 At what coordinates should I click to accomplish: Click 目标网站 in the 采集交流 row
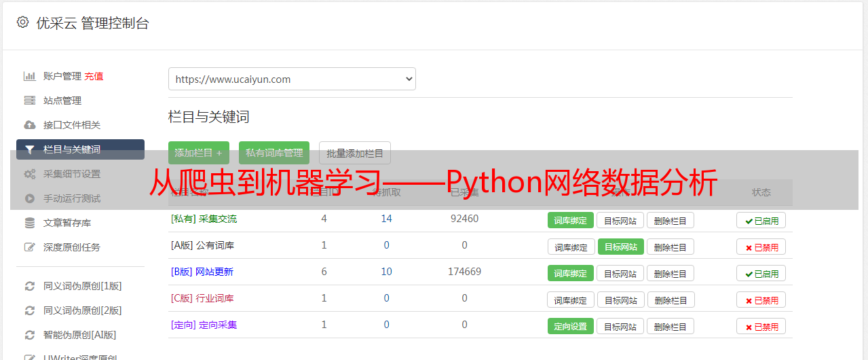coord(620,220)
